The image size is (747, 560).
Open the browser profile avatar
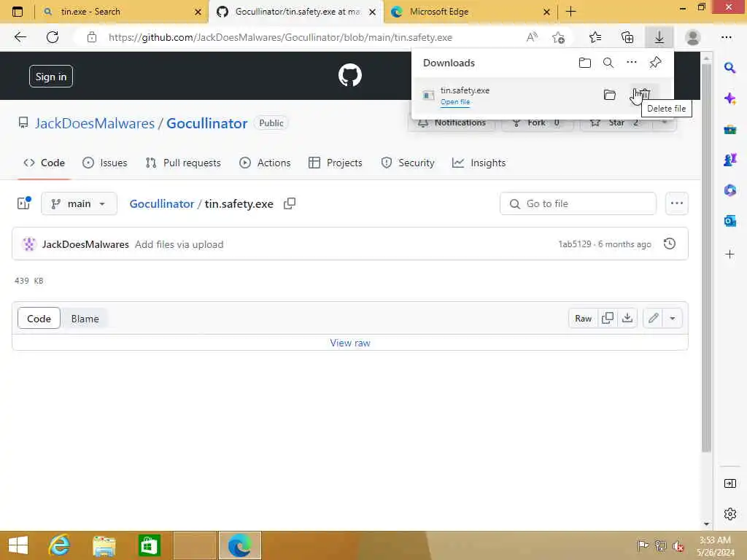693,37
